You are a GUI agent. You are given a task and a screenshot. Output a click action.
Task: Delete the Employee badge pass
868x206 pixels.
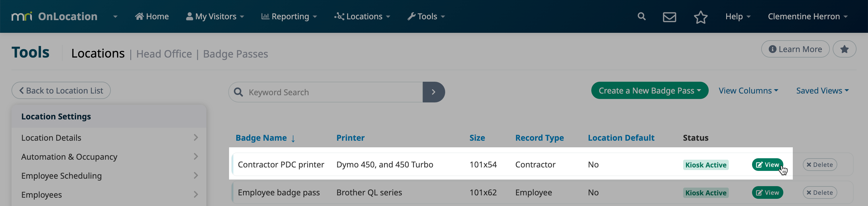[x=819, y=192]
